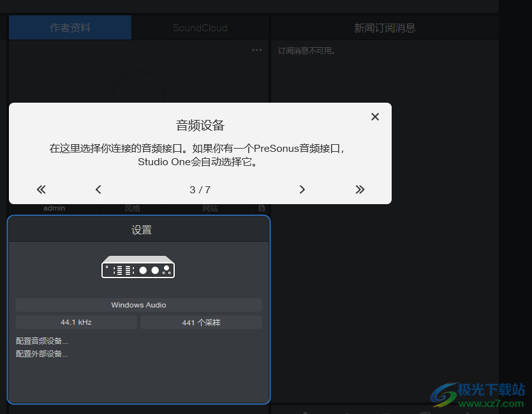Click the document icon beside 网站
This screenshot has width=532, height=414.
[x=262, y=208]
